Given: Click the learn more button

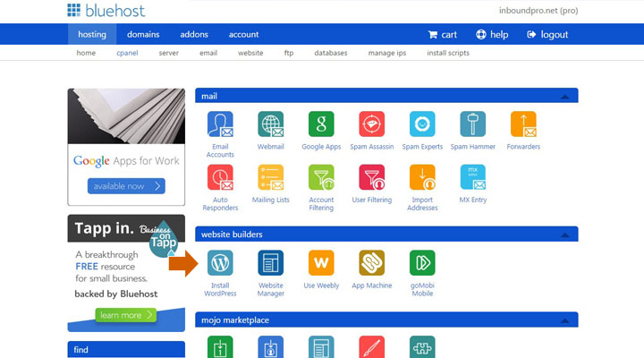Looking at the screenshot, I should pyautogui.click(x=126, y=315).
